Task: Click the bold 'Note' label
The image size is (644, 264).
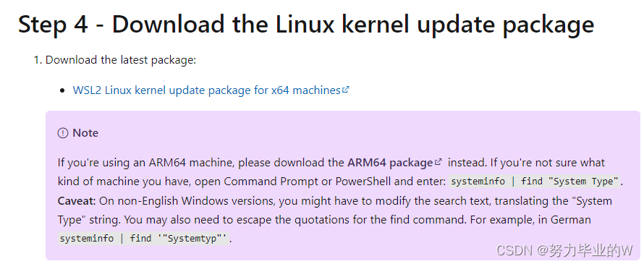Action: 85,133
